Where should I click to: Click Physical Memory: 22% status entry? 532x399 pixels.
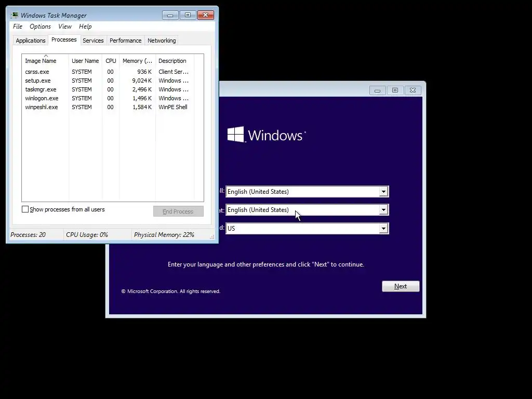tap(164, 235)
